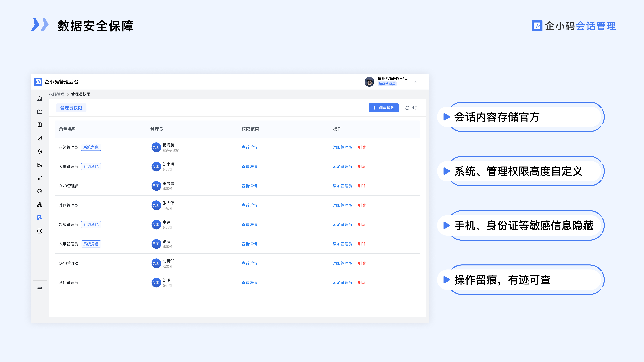Go to 权限管理 breadcrumb
This screenshot has height=362, width=644.
57,94
